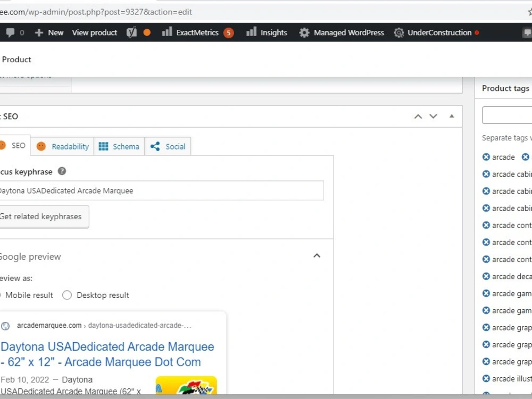
Task: Click the Social share icon
Action: 155,146
